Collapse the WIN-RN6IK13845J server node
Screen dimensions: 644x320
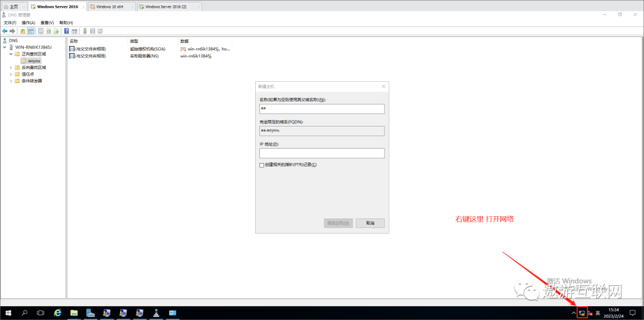point(5,47)
